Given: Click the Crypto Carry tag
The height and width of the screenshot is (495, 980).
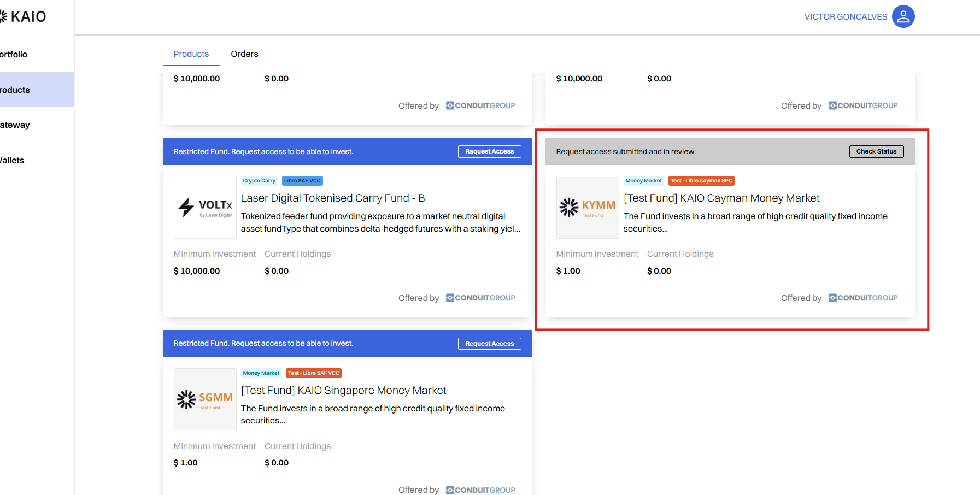Looking at the screenshot, I should [x=259, y=181].
